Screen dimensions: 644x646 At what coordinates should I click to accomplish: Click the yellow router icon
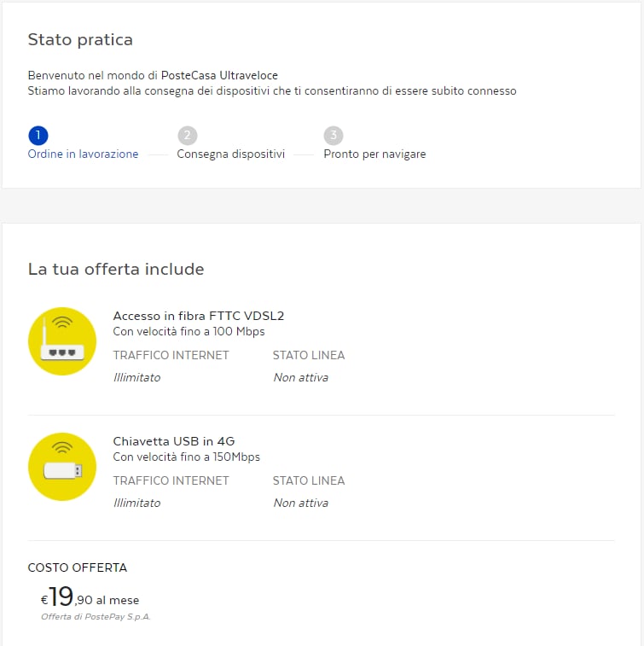click(x=62, y=341)
